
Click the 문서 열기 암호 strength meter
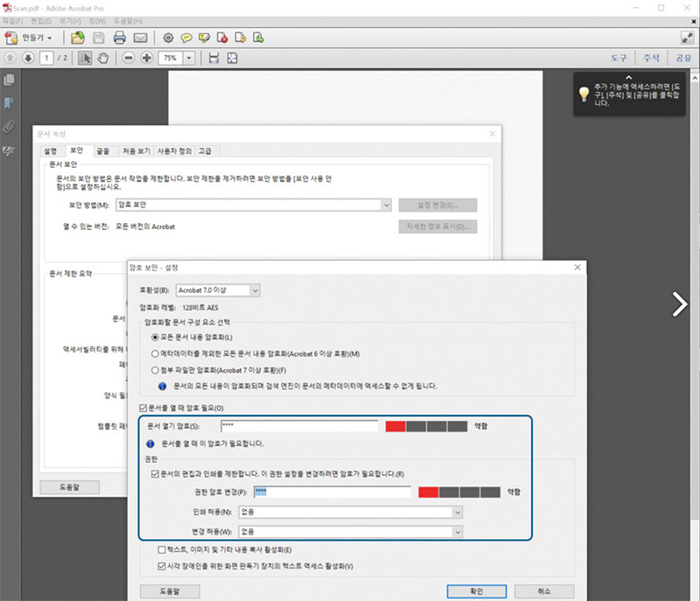426,426
